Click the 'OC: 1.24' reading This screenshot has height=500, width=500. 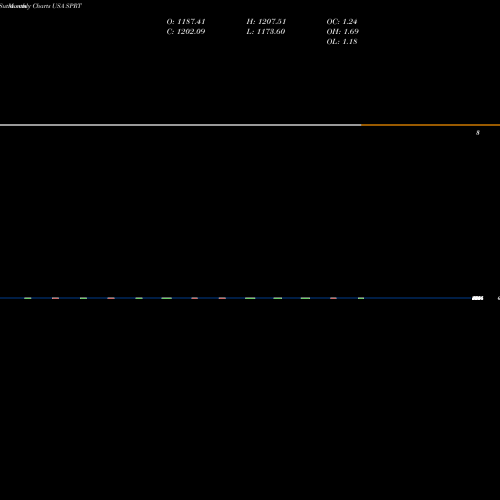tap(342, 22)
